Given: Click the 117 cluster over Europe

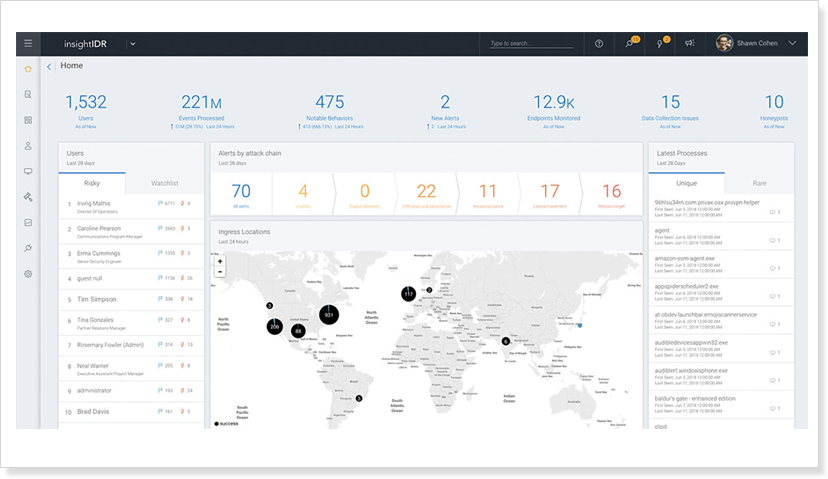Looking at the screenshot, I should [x=408, y=294].
